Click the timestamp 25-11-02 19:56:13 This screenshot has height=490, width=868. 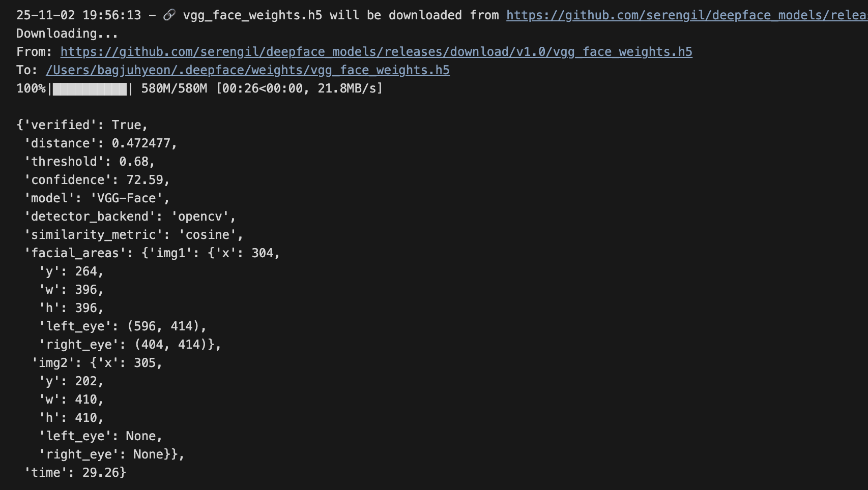[x=78, y=15]
